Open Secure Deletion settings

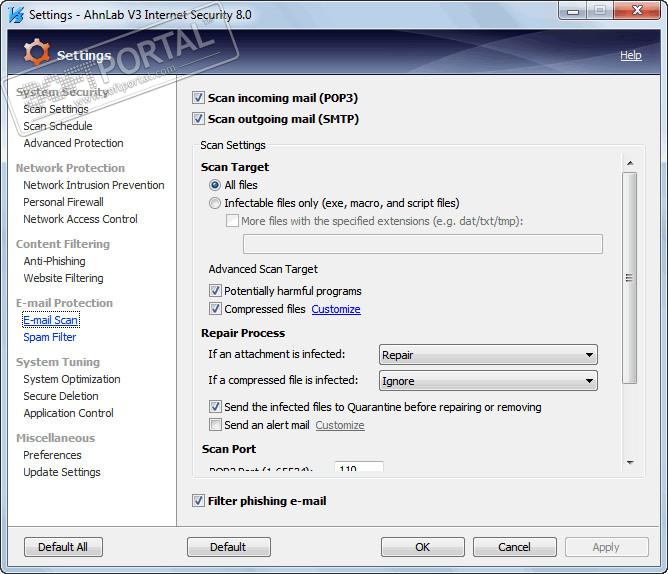point(60,396)
